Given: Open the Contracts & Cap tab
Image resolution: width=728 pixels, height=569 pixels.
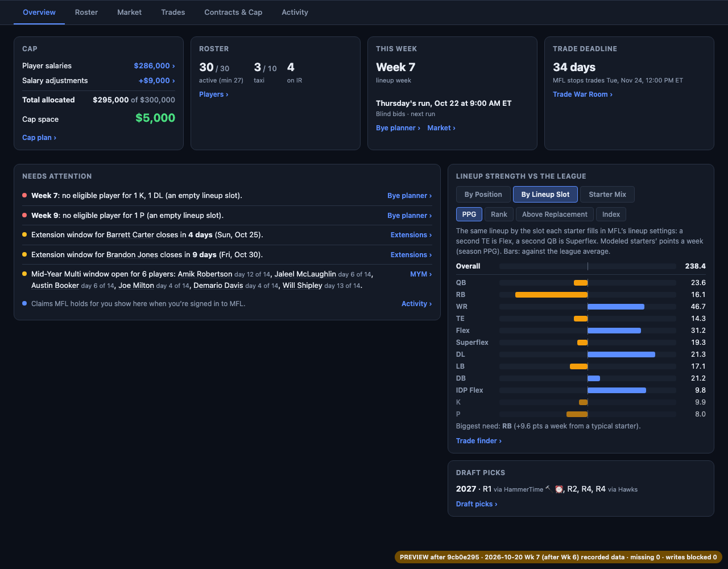Looking at the screenshot, I should point(233,12).
